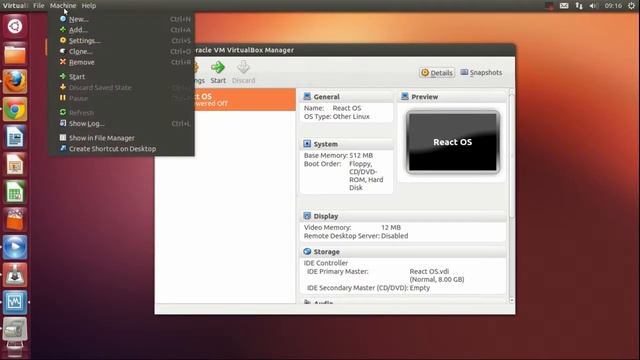Click the green Add plus icon
This screenshot has width=640, height=360.
click(63, 29)
